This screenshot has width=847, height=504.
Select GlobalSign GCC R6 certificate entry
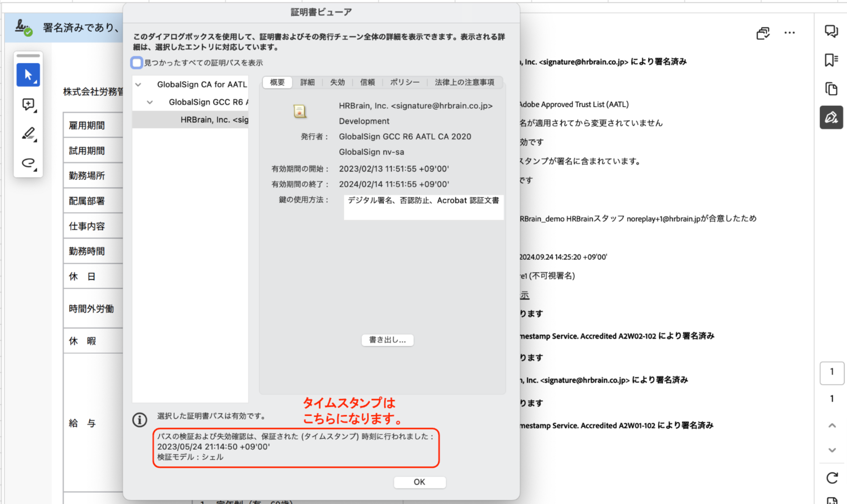click(208, 102)
